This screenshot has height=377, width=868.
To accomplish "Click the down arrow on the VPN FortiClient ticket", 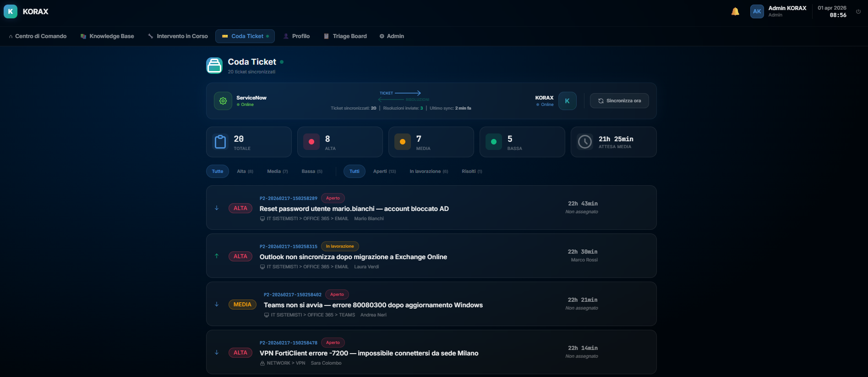I will pyautogui.click(x=217, y=353).
